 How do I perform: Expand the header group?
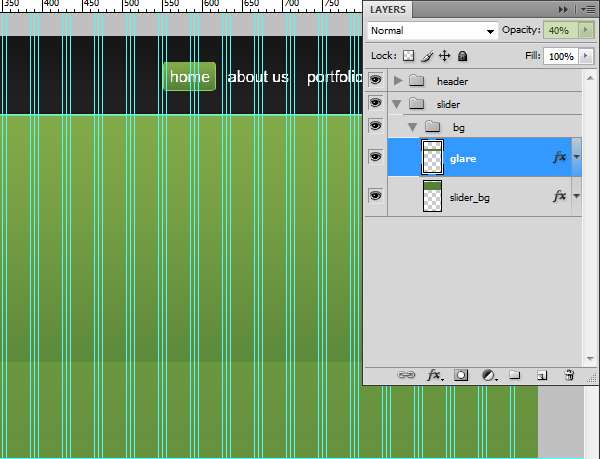398,81
